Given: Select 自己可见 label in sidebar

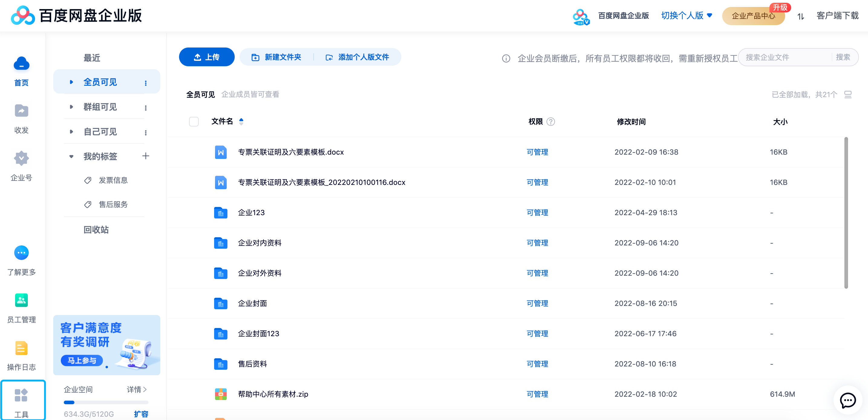Looking at the screenshot, I should click(100, 132).
